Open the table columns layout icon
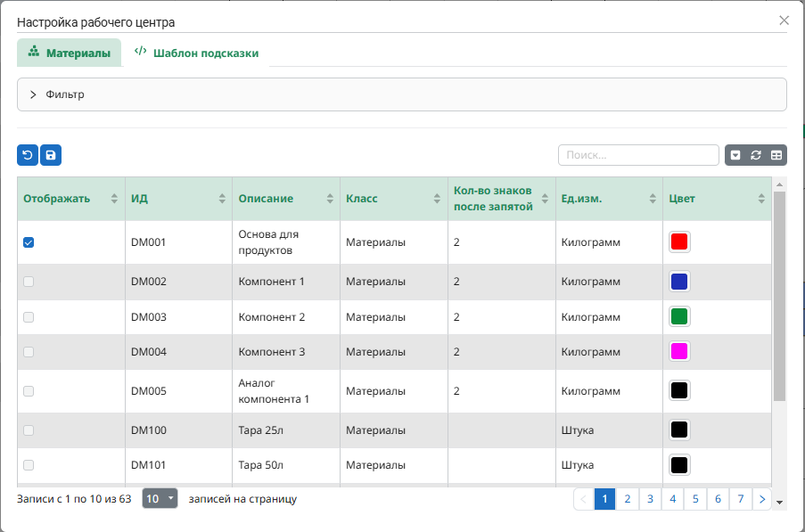The width and height of the screenshot is (805, 532). (x=776, y=155)
